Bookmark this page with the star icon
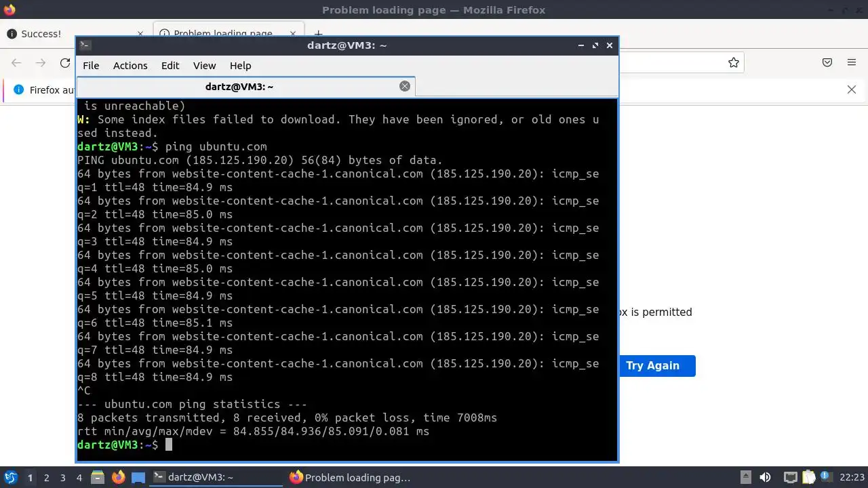 [733, 62]
